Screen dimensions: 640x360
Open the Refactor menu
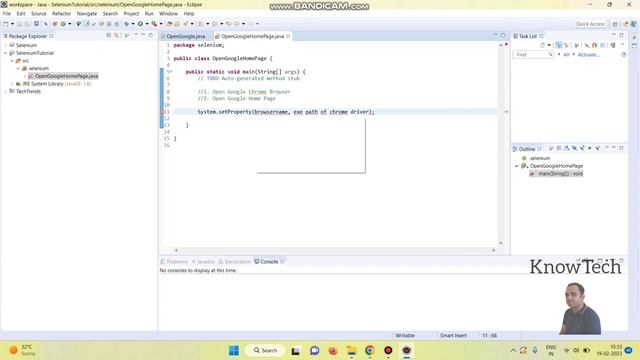point(61,13)
